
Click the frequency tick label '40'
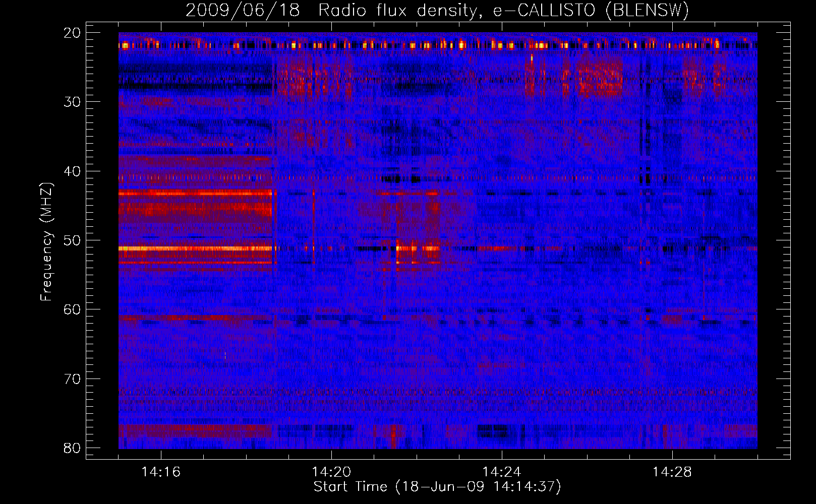[x=72, y=171]
